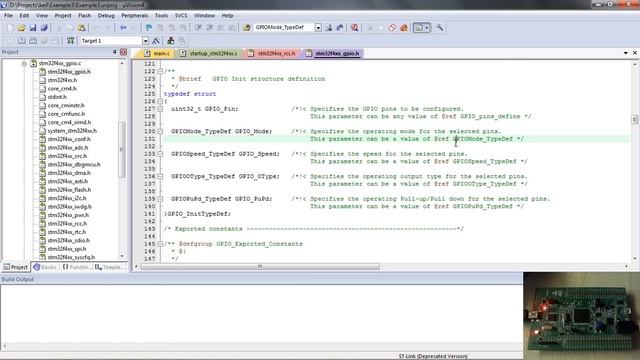The image size is (640, 360).
Task: Download to flash with LOAD icon
Action: pyautogui.click(x=71, y=41)
